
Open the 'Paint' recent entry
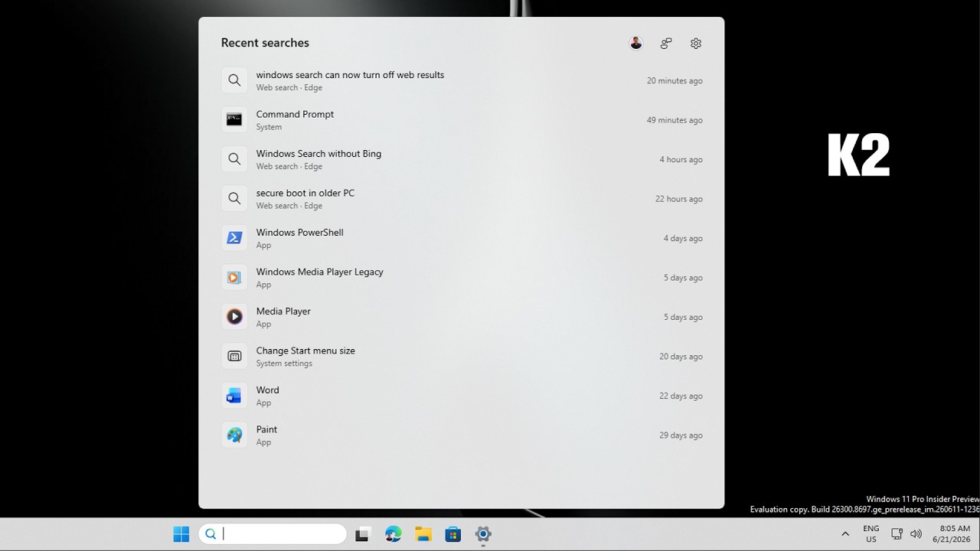click(462, 435)
